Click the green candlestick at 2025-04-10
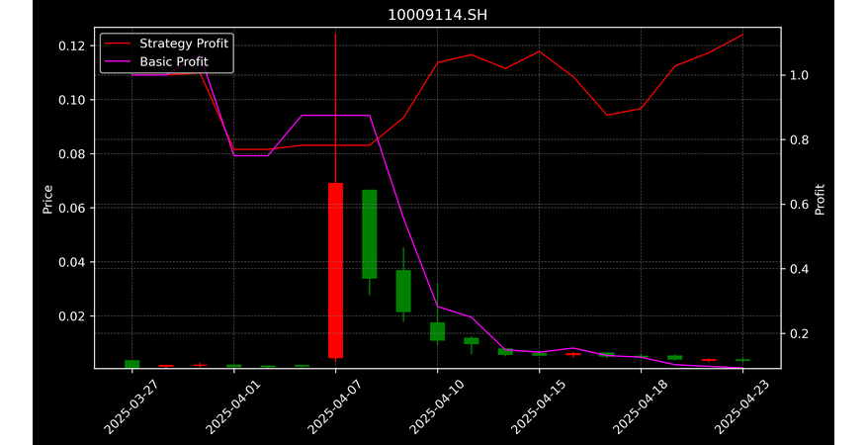Image resolution: width=868 pixels, height=445 pixels. click(437, 331)
